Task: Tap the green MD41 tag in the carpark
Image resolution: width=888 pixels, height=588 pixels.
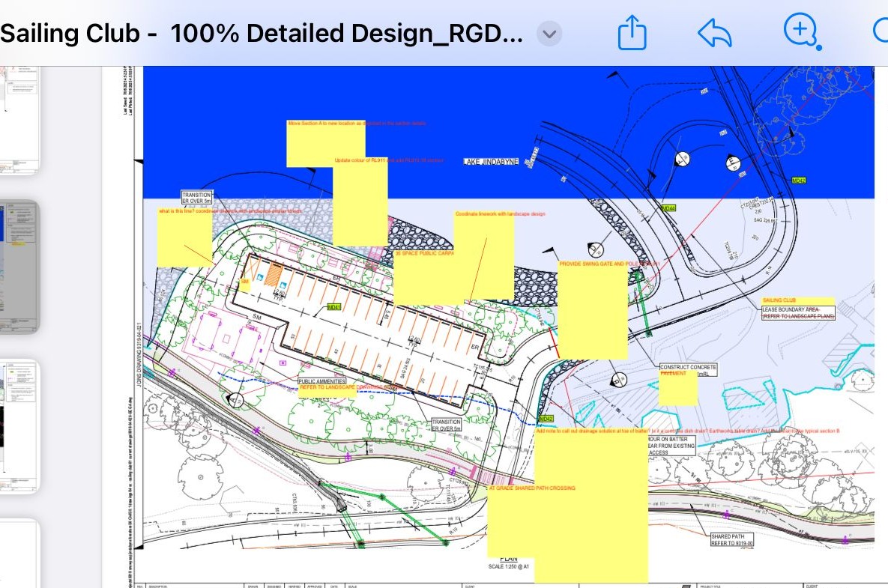Action: point(334,307)
